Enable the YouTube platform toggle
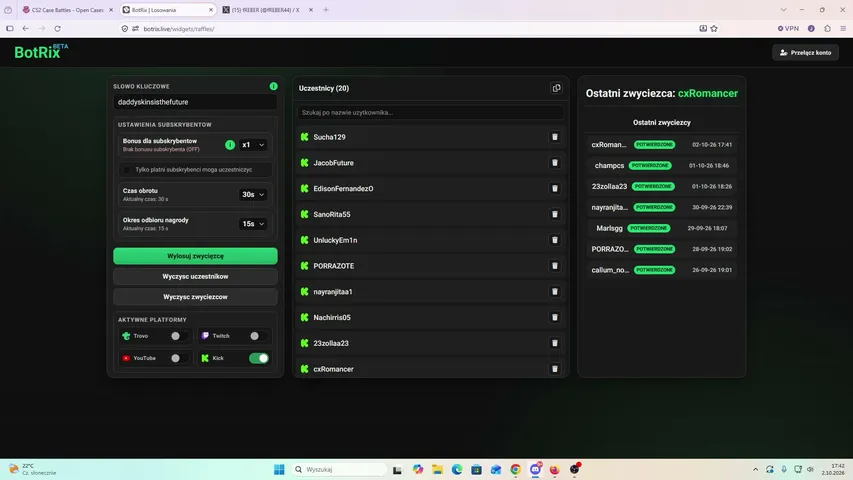The height and width of the screenshot is (480, 853). pos(178,358)
